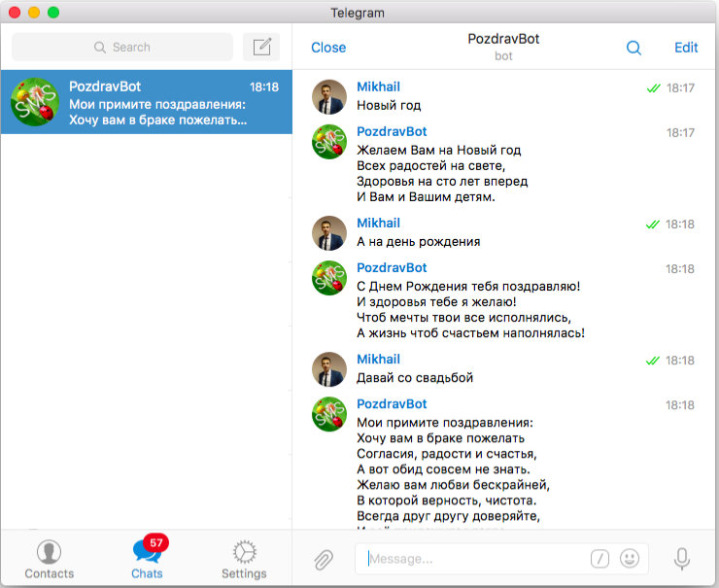The height and width of the screenshot is (588, 719).
Task: Click the double checkmark on the Новый год message
Action: tap(654, 88)
